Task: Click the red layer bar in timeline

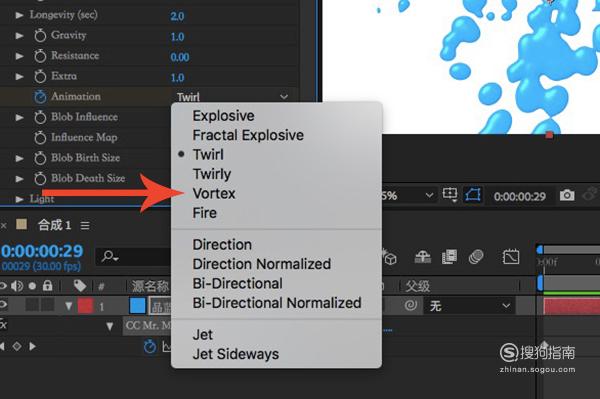Action: pos(571,307)
